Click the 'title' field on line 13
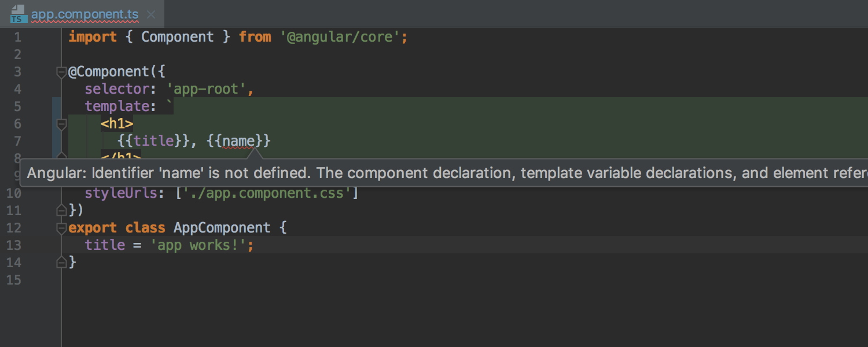 click(x=105, y=245)
